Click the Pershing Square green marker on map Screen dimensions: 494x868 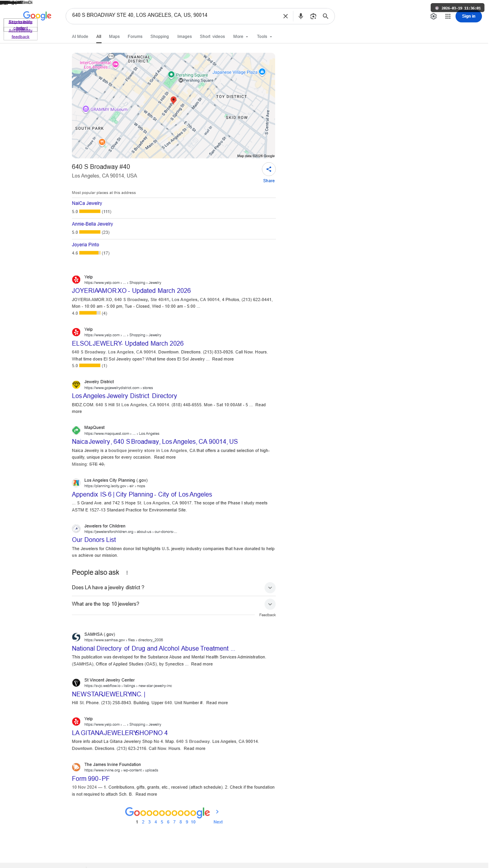(x=171, y=74)
